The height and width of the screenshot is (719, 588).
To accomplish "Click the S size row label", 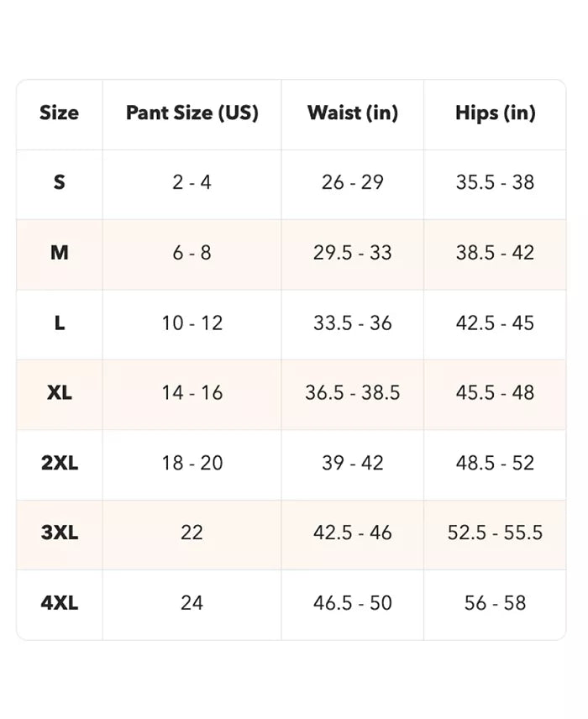I will pos(59,182).
